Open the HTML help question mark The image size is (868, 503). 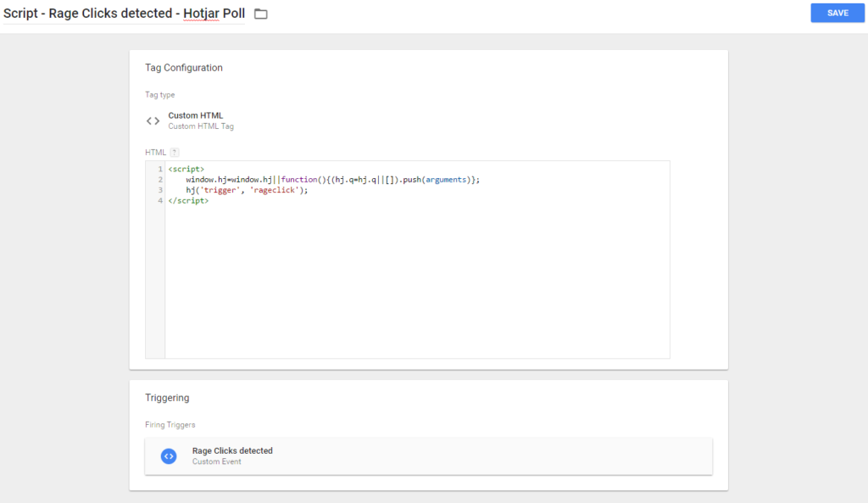pyautogui.click(x=175, y=153)
